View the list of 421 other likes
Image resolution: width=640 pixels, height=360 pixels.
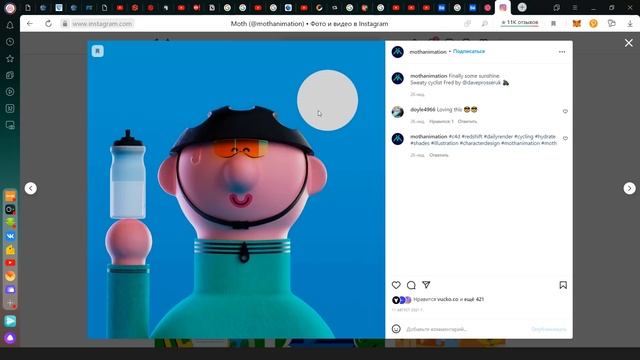474,299
